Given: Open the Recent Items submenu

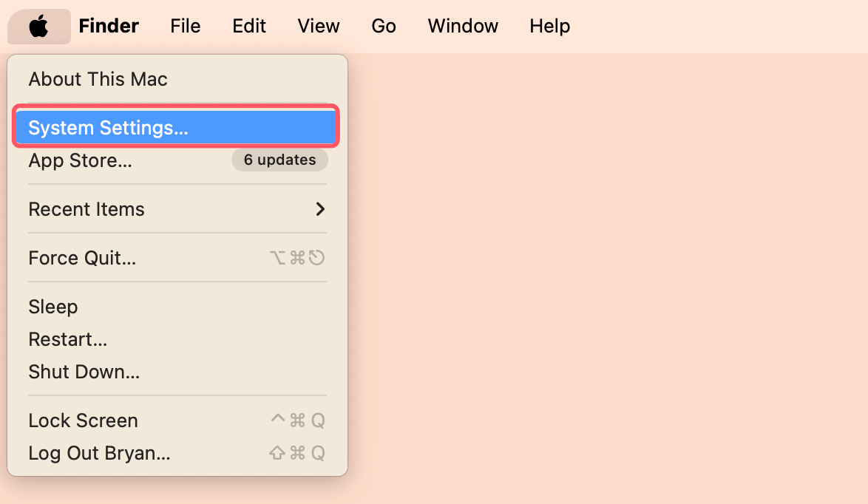Looking at the screenshot, I should click(87, 209).
